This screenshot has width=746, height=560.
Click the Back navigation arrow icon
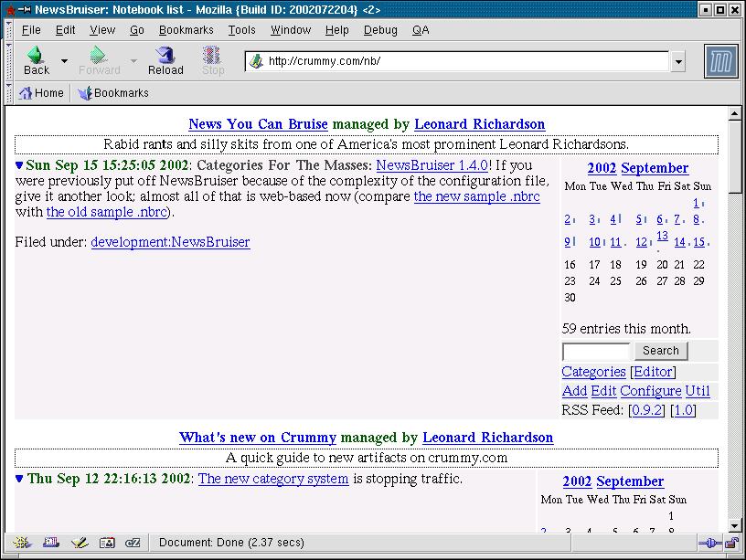point(36,57)
